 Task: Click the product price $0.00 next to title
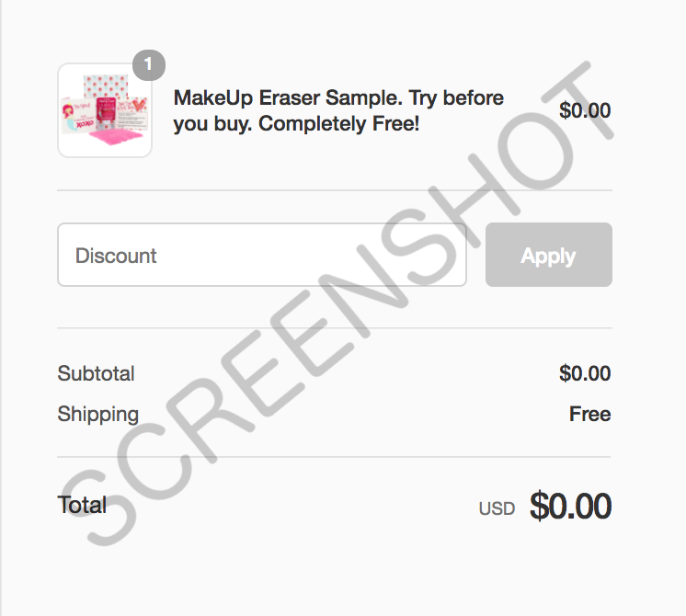[x=585, y=110]
